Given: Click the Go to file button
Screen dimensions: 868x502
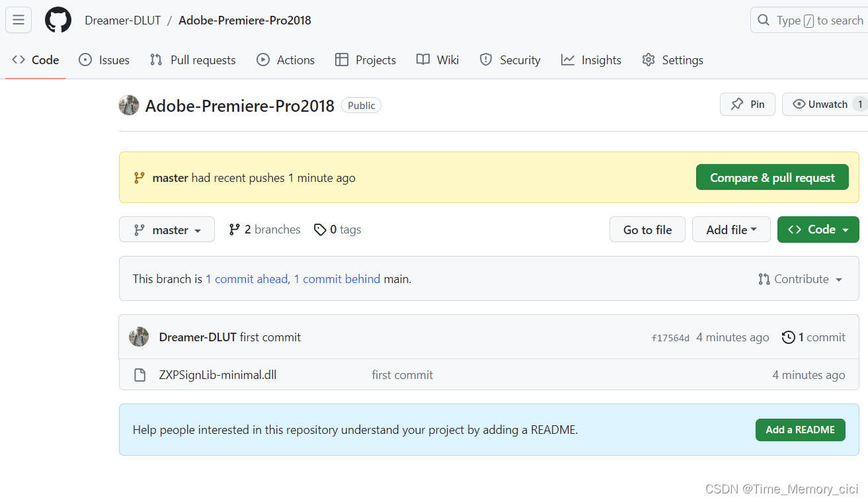Looking at the screenshot, I should click(x=647, y=230).
